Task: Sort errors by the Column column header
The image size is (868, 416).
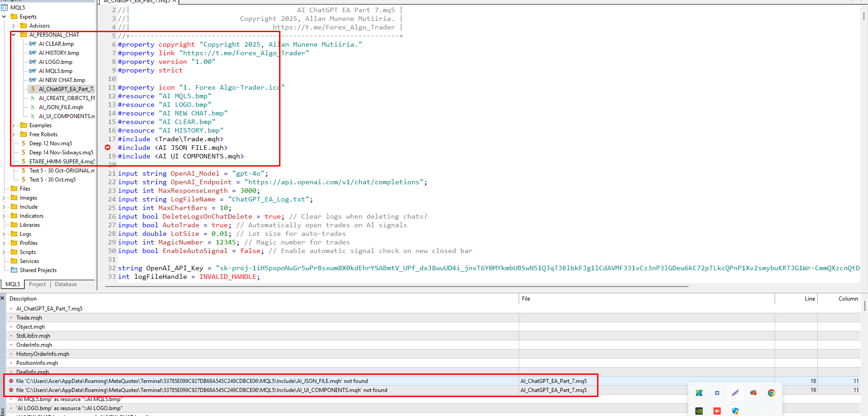Action: coord(839,299)
